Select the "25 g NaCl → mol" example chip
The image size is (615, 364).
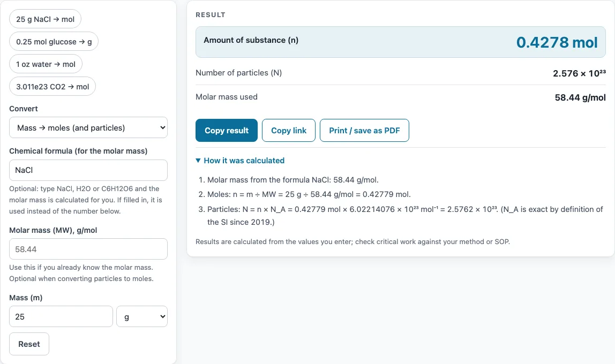(45, 19)
